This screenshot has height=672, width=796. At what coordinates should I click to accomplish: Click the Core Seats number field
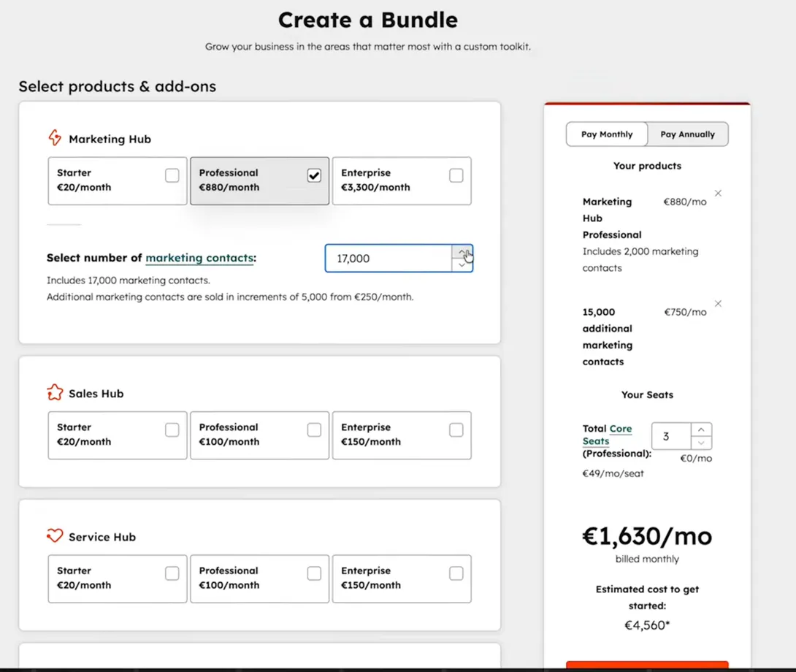click(671, 436)
